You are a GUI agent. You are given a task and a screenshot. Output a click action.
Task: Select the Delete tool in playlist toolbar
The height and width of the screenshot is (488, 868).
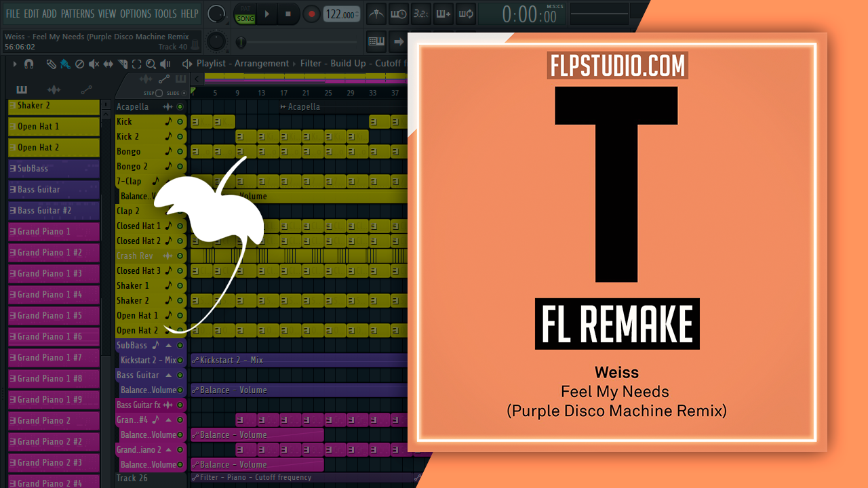[x=79, y=64]
